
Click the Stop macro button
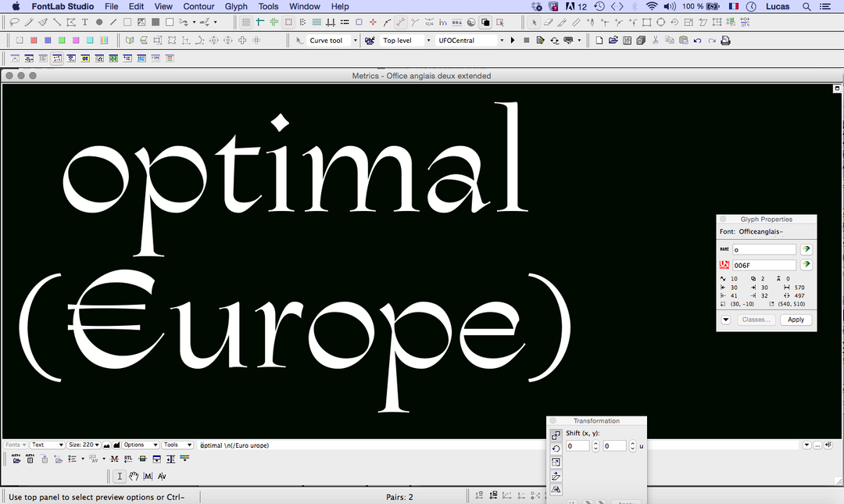(x=527, y=41)
